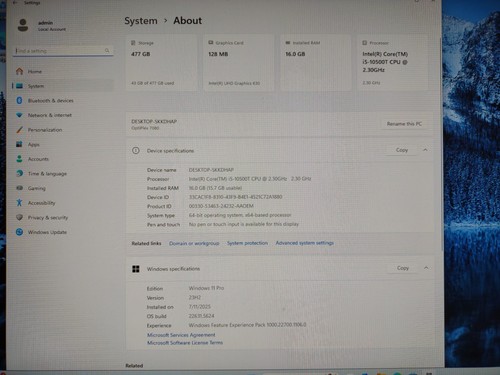Collapse the Device specifications section
This screenshot has width=500, height=375.
[x=425, y=150]
